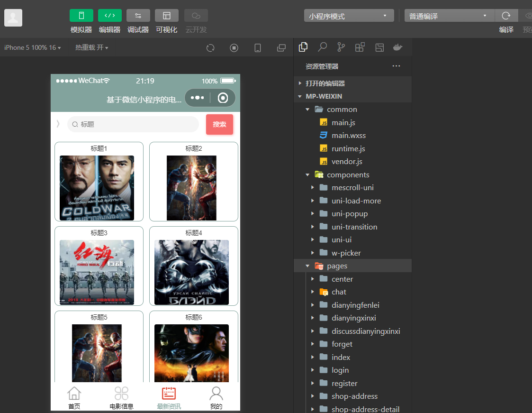This screenshot has height=413, width=532.
Task: Click the mini program close circle icon
Action: pyautogui.click(x=223, y=98)
